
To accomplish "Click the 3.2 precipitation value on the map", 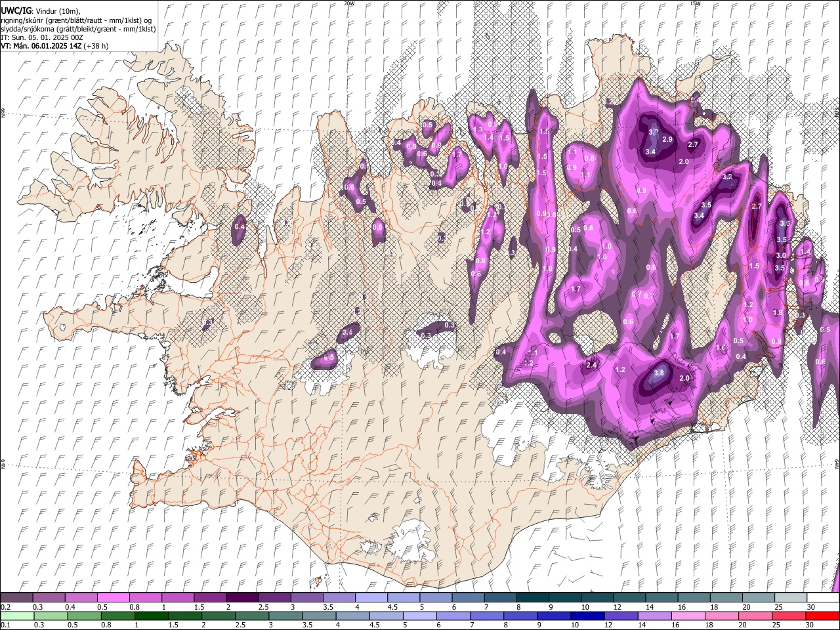I will tap(727, 177).
